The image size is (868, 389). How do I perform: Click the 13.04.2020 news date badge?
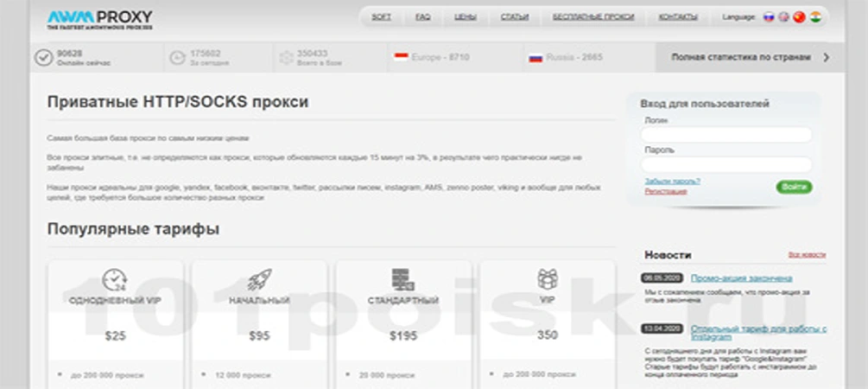pos(663,328)
